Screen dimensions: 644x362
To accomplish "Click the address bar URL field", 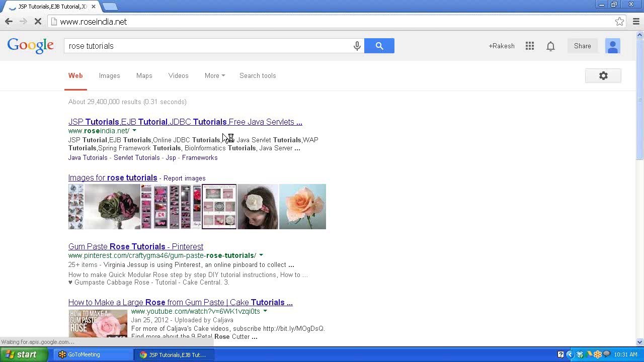I will (x=332, y=22).
